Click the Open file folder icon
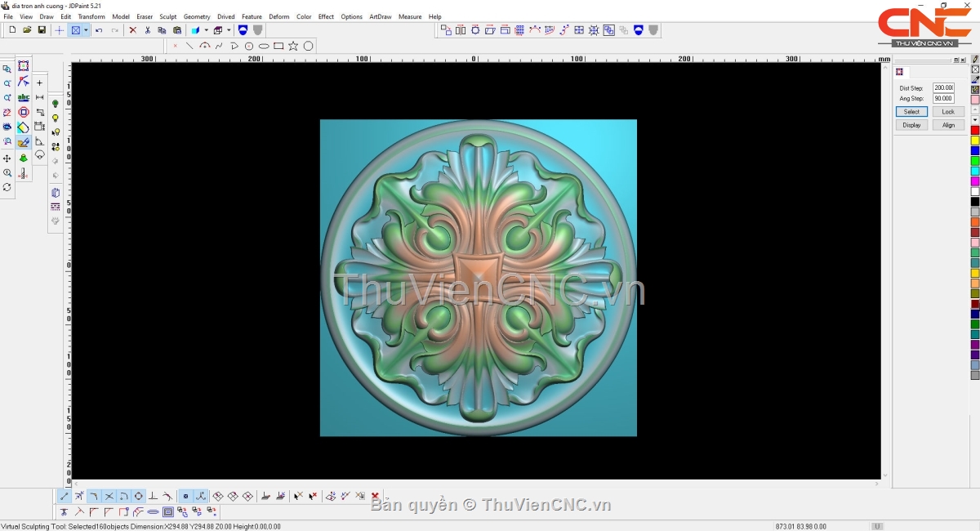980x531 pixels. pos(27,30)
